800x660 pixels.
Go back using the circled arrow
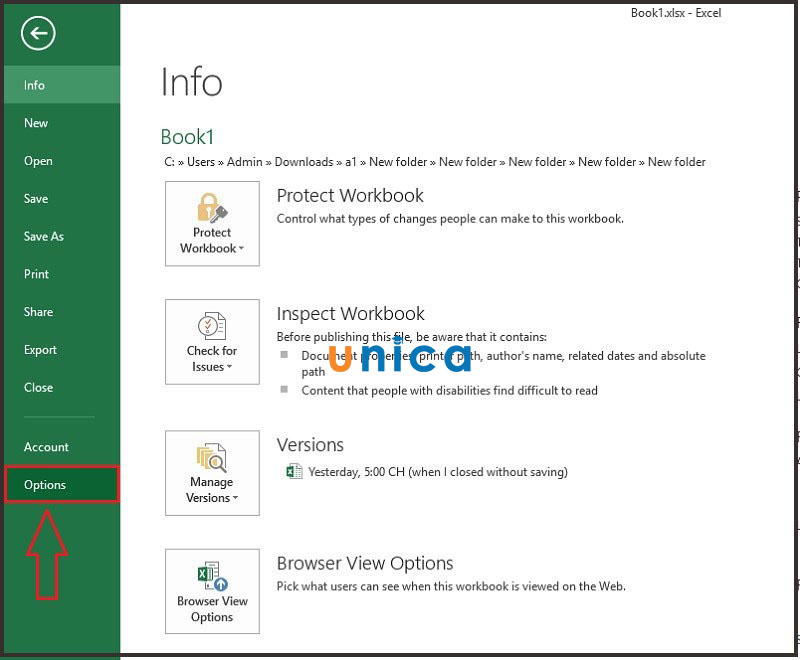coord(38,33)
